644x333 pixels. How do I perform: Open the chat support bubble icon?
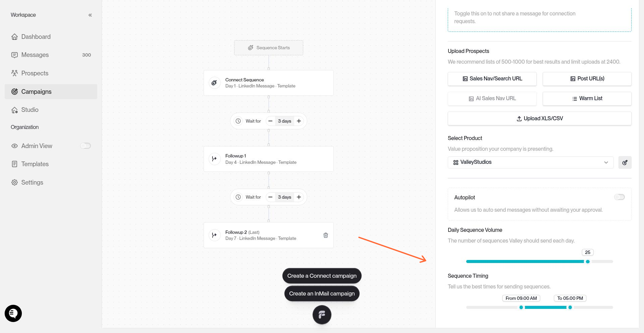pyautogui.click(x=13, y=313)
